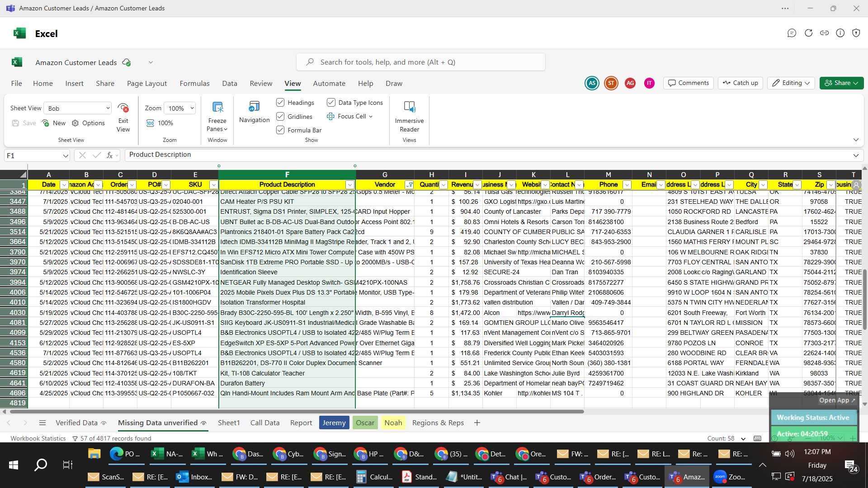This screenshot has width=868, height=488.
Task: Select row 3994 header
Action: (14, 282)
